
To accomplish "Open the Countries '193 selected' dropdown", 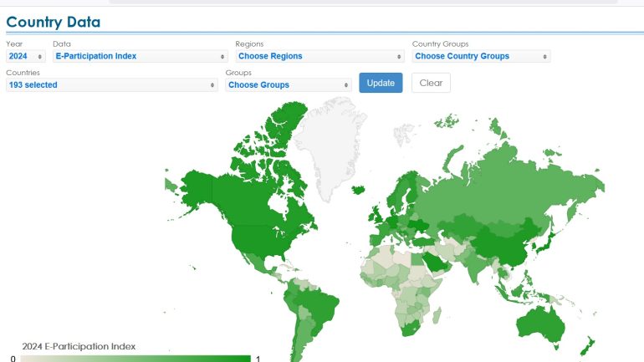I will coord(111,84).
